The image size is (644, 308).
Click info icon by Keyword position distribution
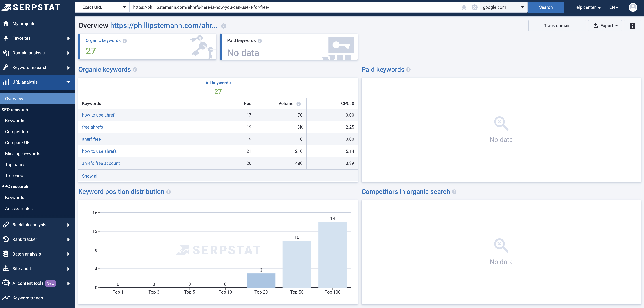(169, 192)
